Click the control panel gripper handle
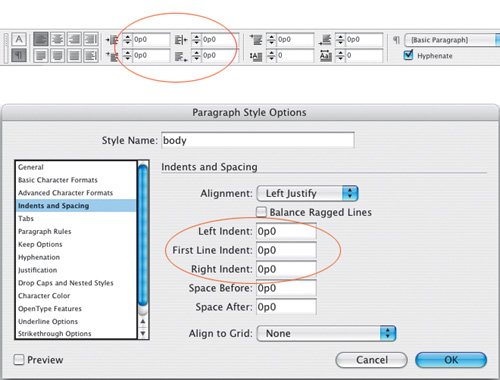The height and width of the screenshot is (380, 500). (x=6, y=47)
